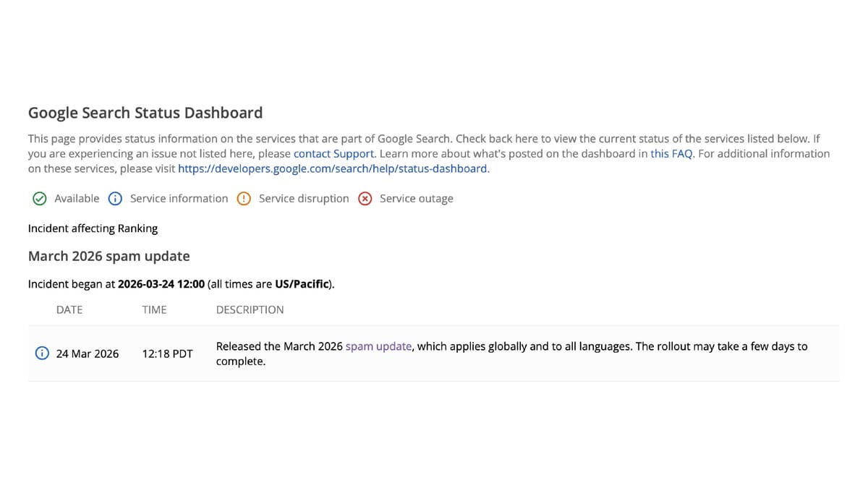Click the Incident affecting Ranking label
Image resolution: width=868 pixels, height=488 pixels.
[x=93, y=228]
